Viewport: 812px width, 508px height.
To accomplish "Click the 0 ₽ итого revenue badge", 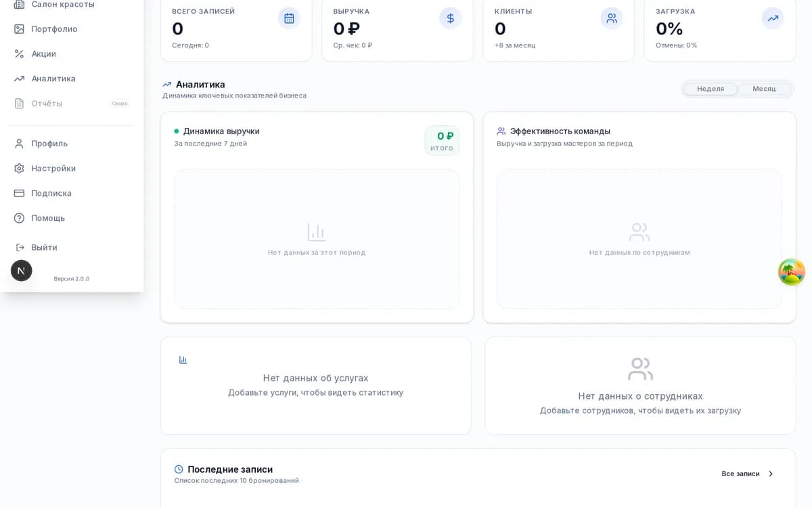I will click(442, 141).
